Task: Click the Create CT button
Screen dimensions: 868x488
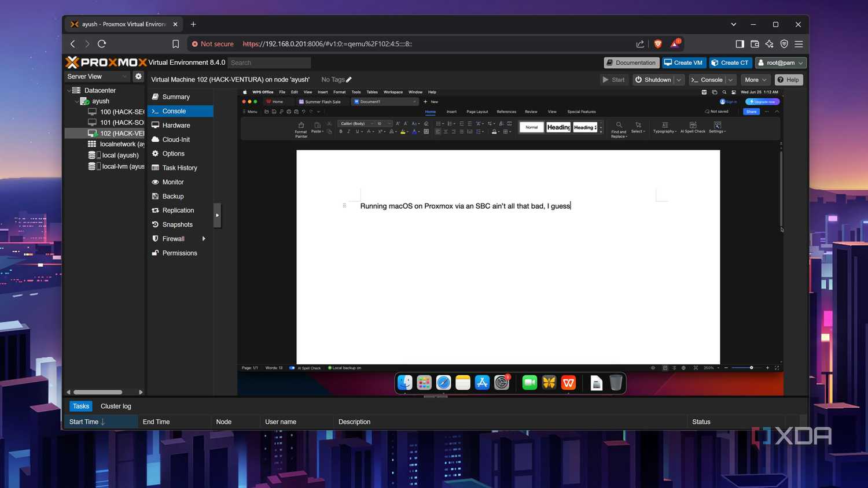Action: 730,62
